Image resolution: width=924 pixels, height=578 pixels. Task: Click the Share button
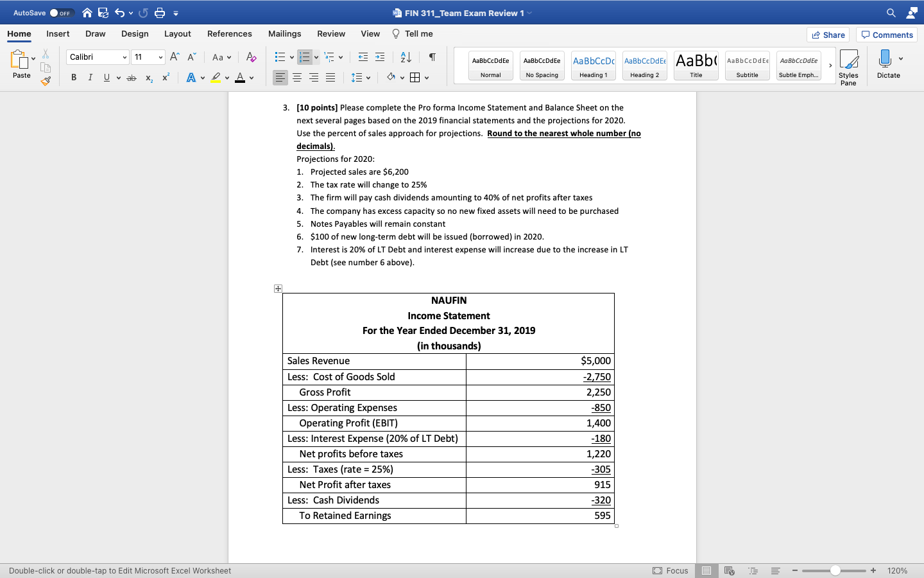pos(828,35)
